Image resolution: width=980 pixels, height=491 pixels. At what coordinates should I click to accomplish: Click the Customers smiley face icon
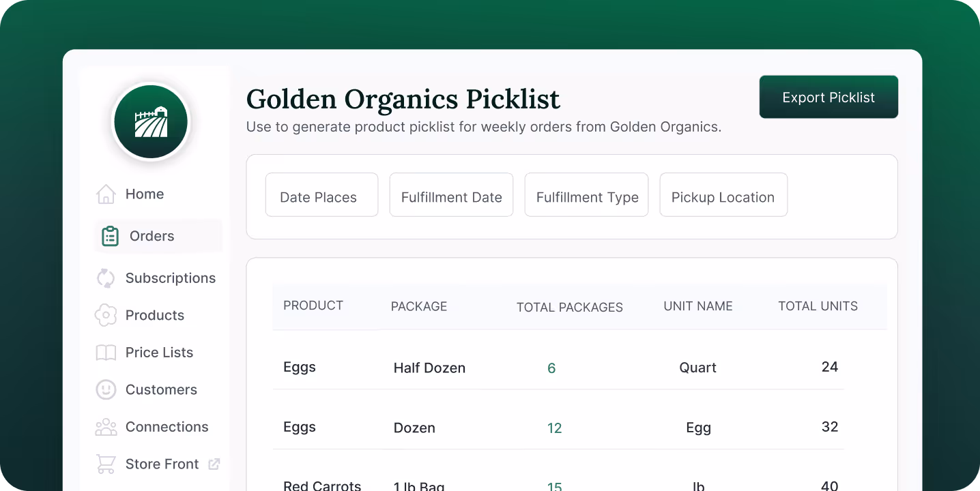tap(106, 389)
